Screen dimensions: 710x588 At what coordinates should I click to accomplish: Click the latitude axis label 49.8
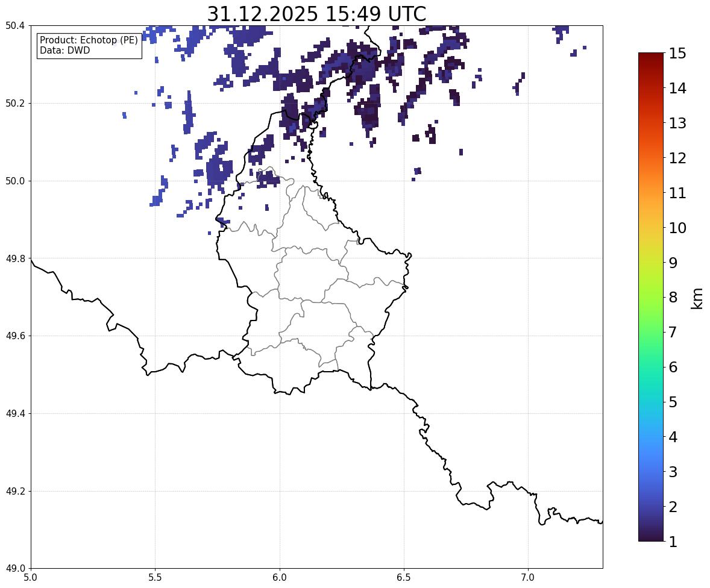click(15, 258)
